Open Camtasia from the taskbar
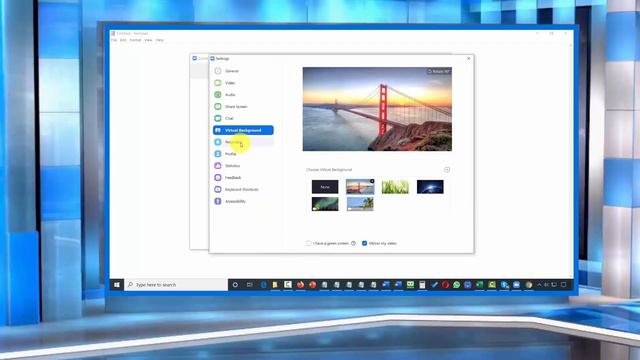Image resolution: width=640 pixels, height=360 pixels. pos(288,285)
